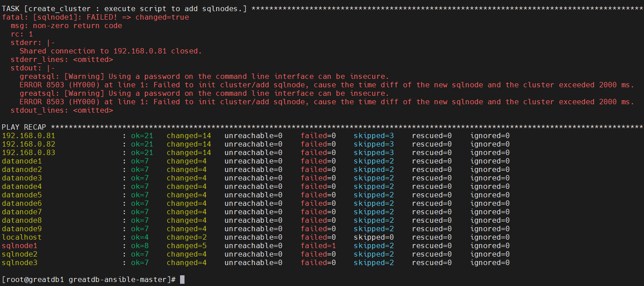
Task: Click the TASK create_cluster header line
Action: coord(322,9)
